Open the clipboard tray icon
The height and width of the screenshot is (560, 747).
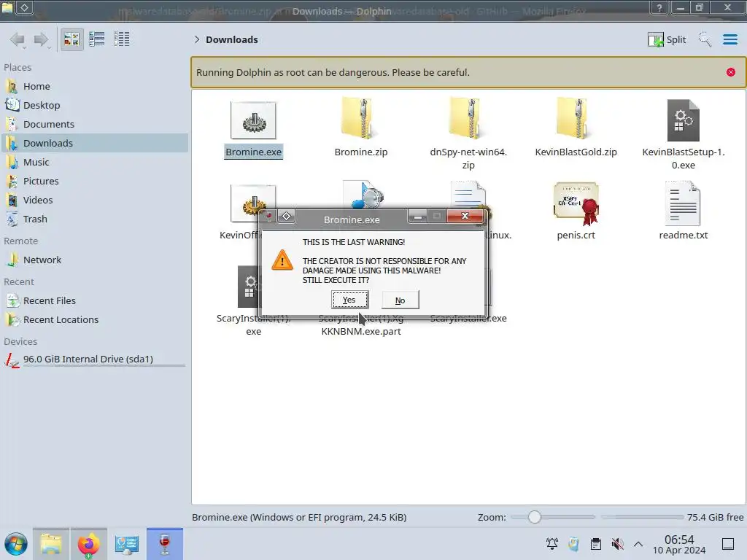click(x=595, y=544)
